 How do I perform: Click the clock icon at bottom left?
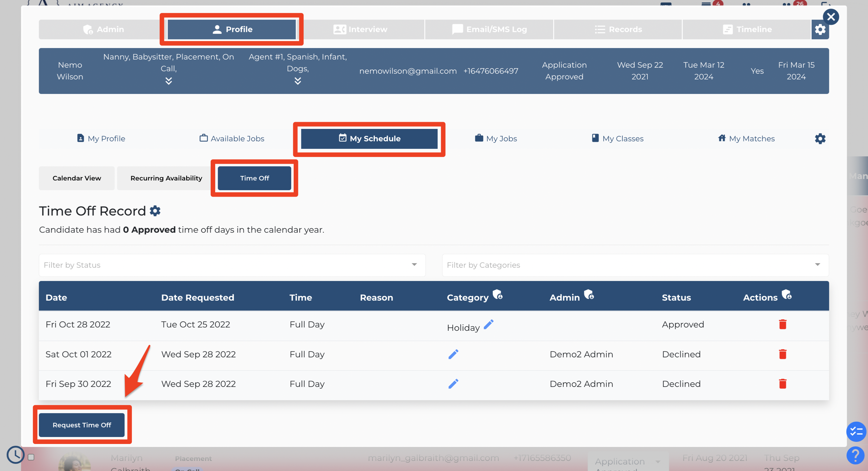tap(16, 455)
